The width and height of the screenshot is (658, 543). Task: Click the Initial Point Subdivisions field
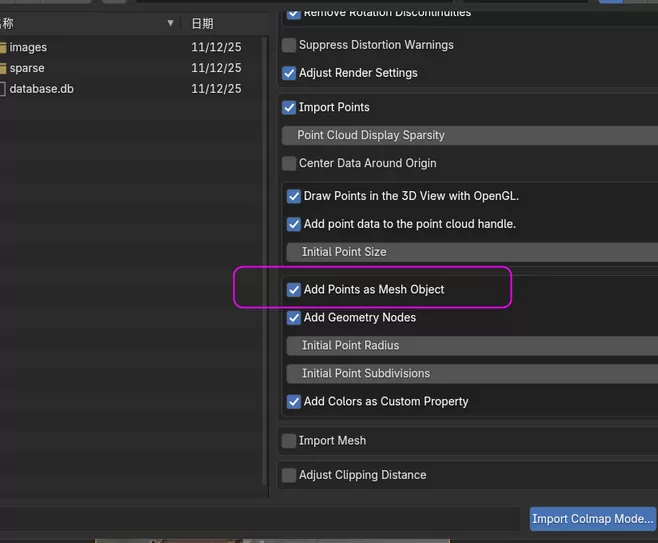click(x=470, y=373)
